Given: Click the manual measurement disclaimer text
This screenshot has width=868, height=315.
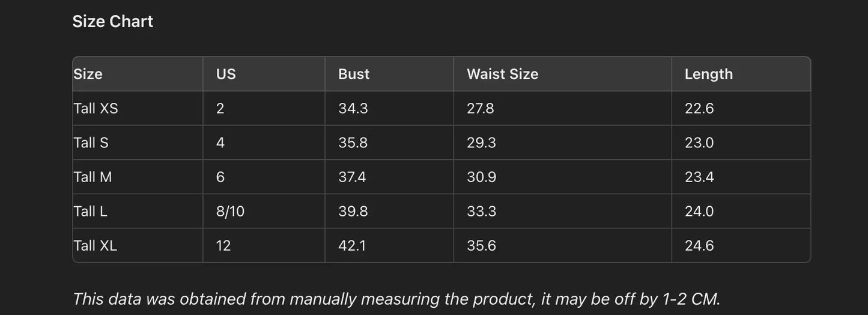Looking at the screenshot, I should pos(396,299).
